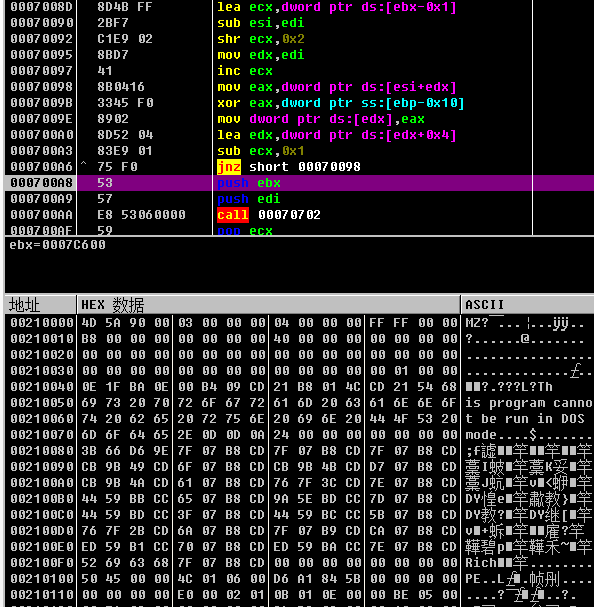Click the push edi instruction
Image resolution: width=594 pixels, height=607 pixels.
pyautogui.click(x=249, y=199)
